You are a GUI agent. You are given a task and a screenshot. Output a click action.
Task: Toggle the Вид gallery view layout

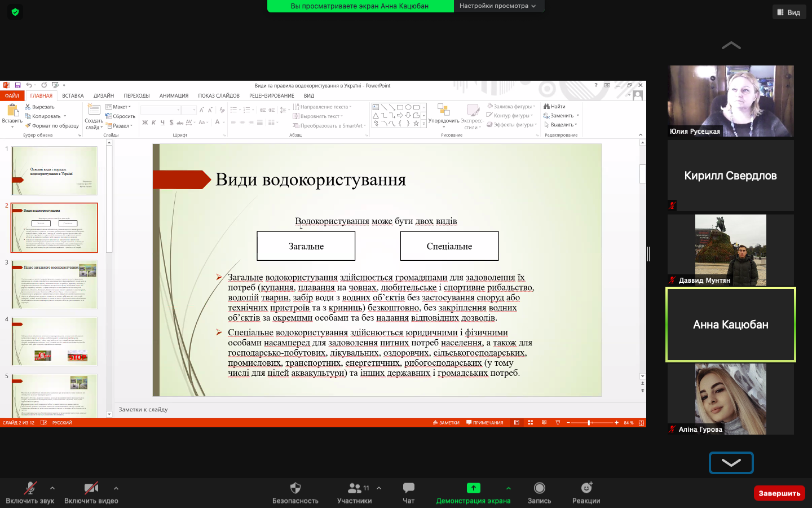(788, 12)
